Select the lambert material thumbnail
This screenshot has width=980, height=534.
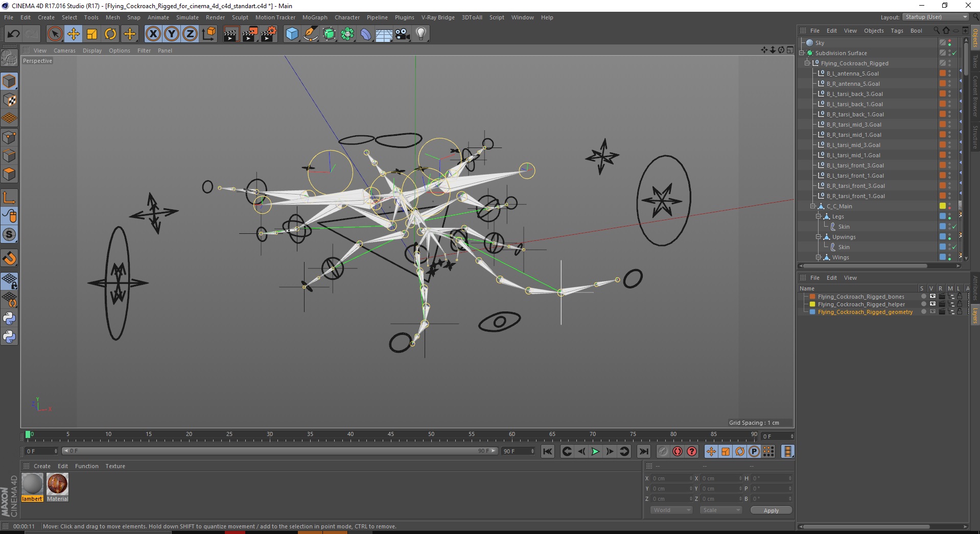point(32,484)
